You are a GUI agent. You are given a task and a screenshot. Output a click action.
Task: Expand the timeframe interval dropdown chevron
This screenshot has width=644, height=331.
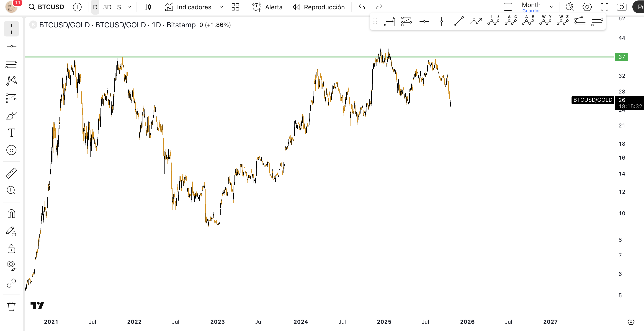129,7
